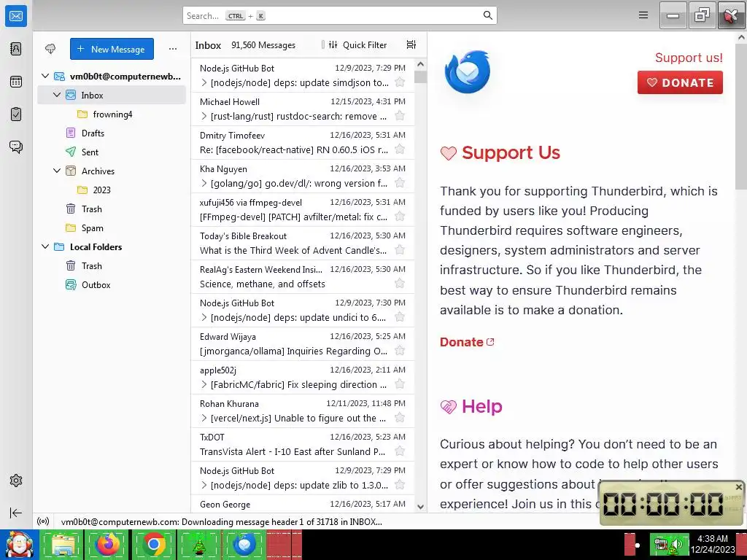The image size is (747, 560).
Task: Star the Michael Howell rustdoc-search message
Action: (x=400, y=116)
